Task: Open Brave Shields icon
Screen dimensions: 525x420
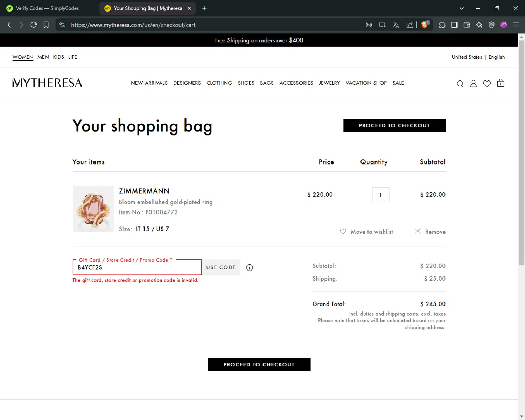Action: coord(425,24)
